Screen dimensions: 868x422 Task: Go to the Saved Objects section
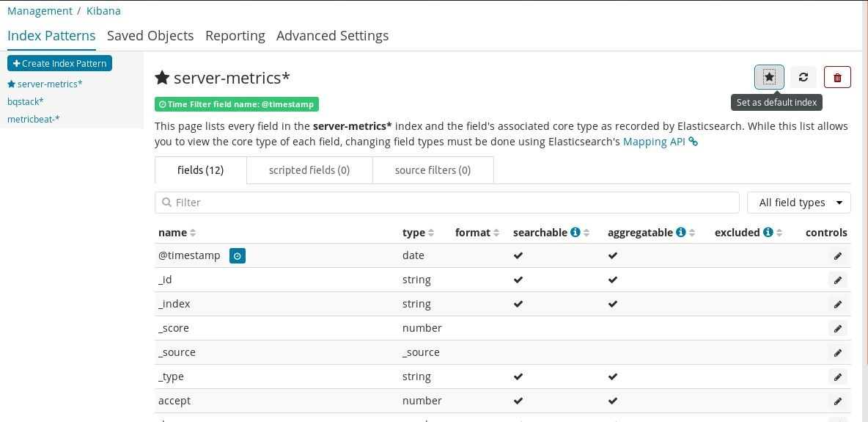click(150, 35)
